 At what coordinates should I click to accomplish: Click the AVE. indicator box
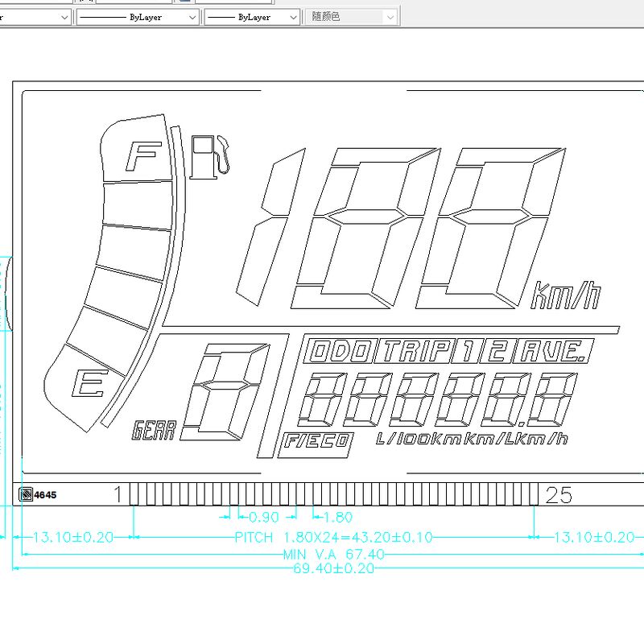554,351
